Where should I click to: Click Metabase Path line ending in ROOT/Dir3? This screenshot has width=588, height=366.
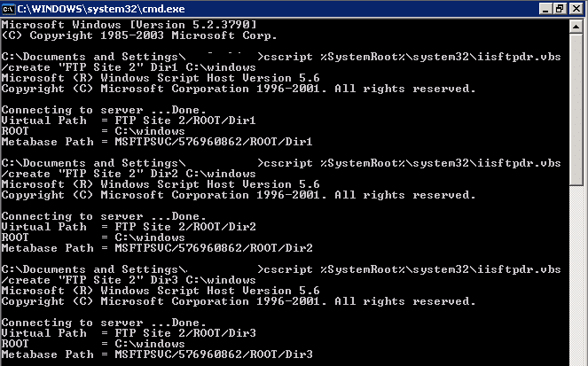[x=157, y=354]
